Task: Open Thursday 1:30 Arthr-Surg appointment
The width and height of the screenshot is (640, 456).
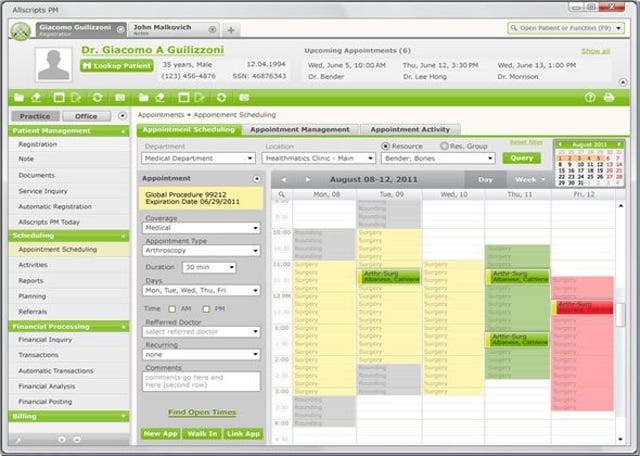Action: [518, 340]
